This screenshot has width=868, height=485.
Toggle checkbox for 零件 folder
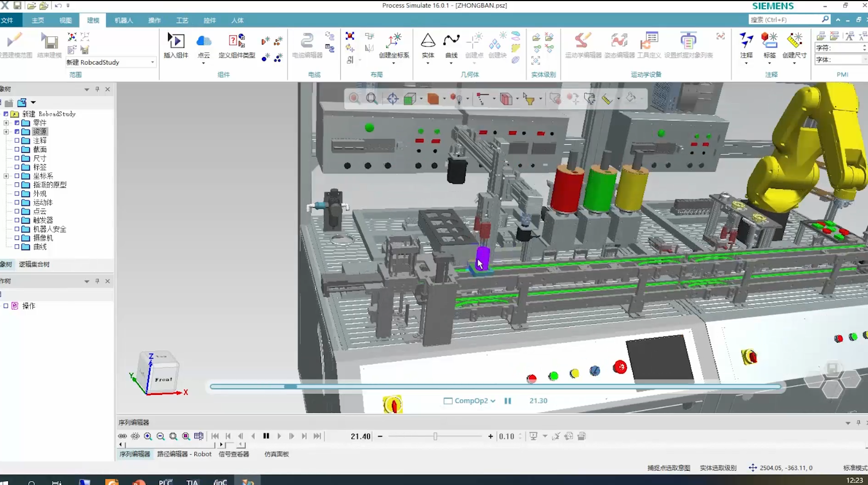16,123
